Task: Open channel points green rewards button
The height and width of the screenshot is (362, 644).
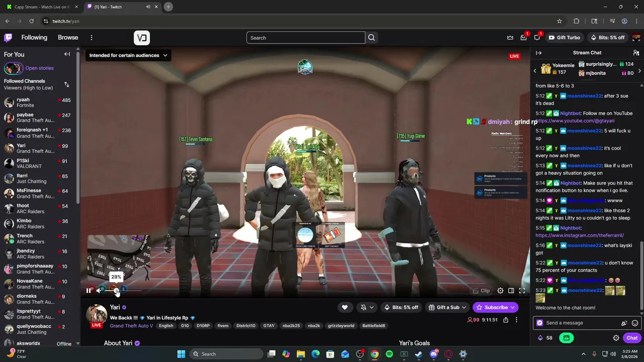Action: click(567, 338)
